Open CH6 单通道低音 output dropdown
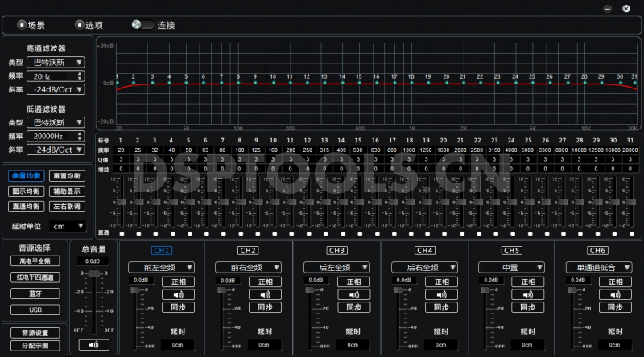Viewport: 644px width, 357px height. pyautogui.click(x=598, y=268)
